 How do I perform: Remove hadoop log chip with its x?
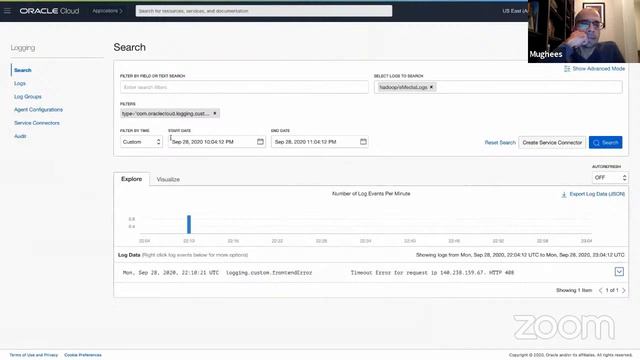(431, 87)
